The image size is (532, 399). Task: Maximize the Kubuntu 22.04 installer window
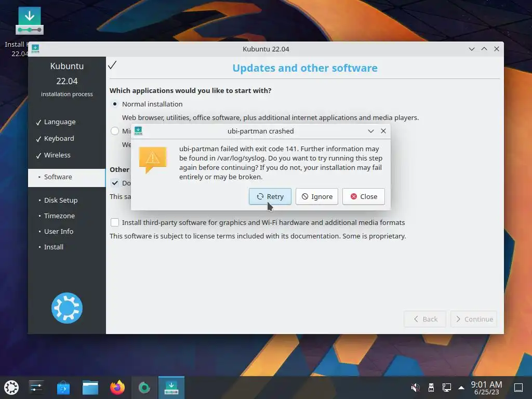(x=484, y=49)
